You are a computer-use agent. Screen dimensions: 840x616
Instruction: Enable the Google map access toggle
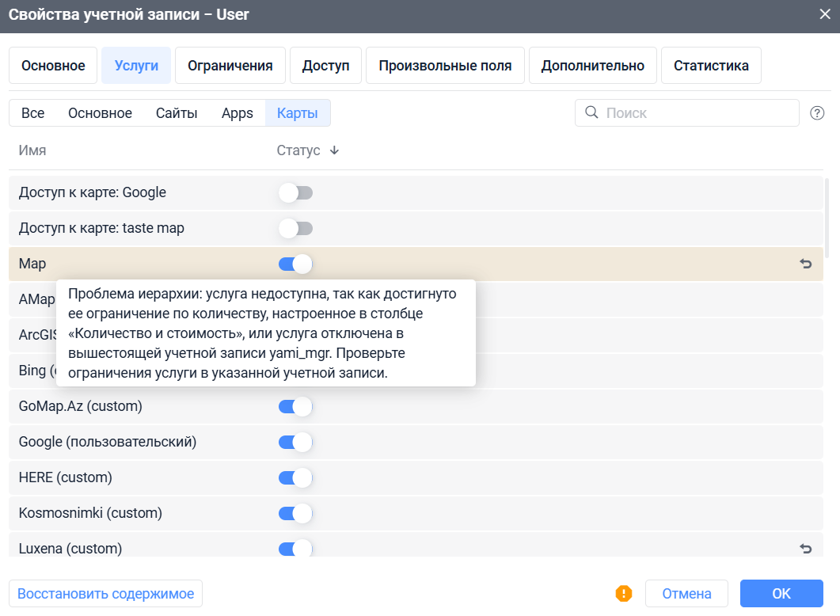click(x=295, y=192)
